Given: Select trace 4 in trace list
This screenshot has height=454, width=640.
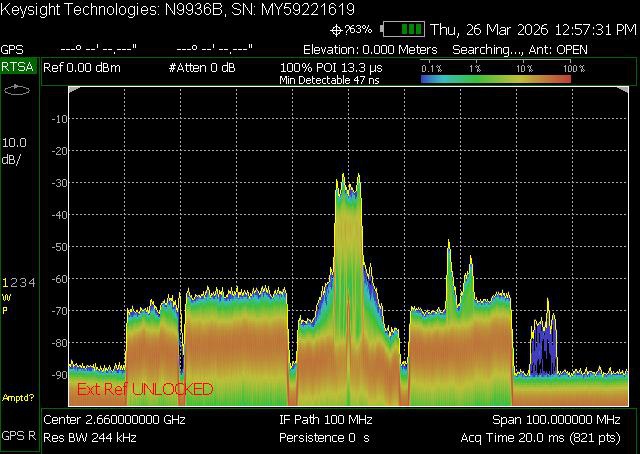Looking at the screenshot, I should (32, 283).
